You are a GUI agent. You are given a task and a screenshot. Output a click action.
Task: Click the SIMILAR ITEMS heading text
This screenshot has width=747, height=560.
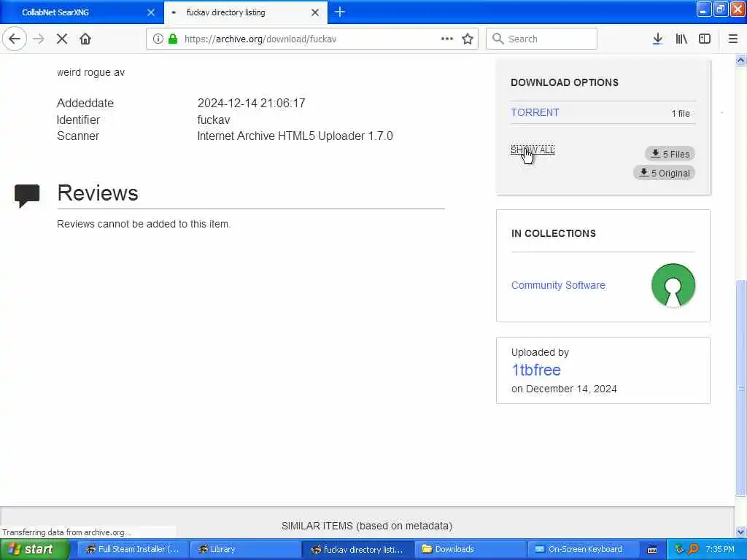(x=366, y=526)
